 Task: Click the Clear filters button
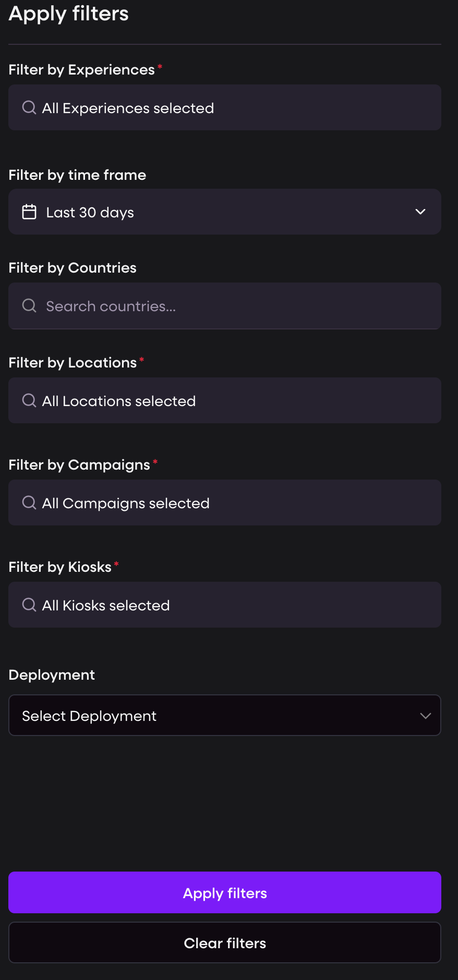225,942
